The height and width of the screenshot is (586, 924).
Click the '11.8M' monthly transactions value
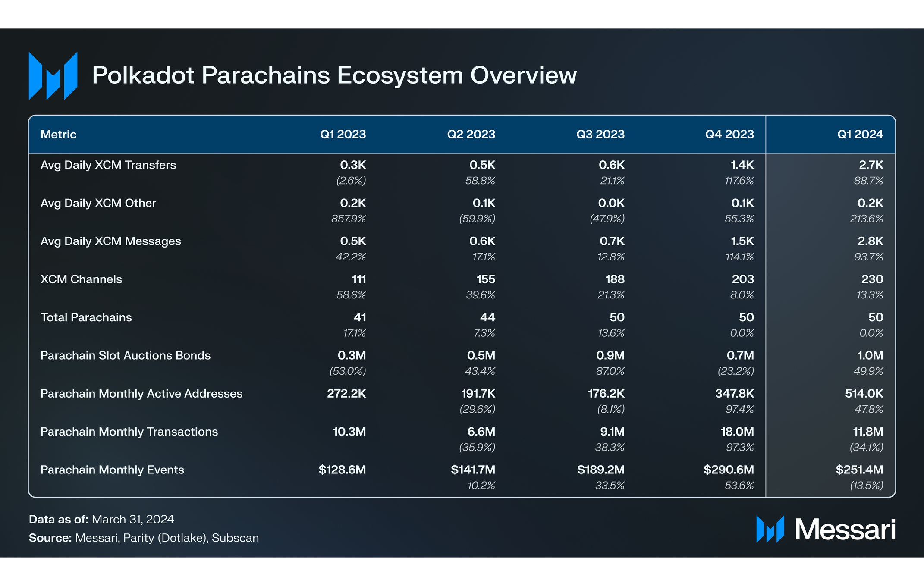[868, 432]
